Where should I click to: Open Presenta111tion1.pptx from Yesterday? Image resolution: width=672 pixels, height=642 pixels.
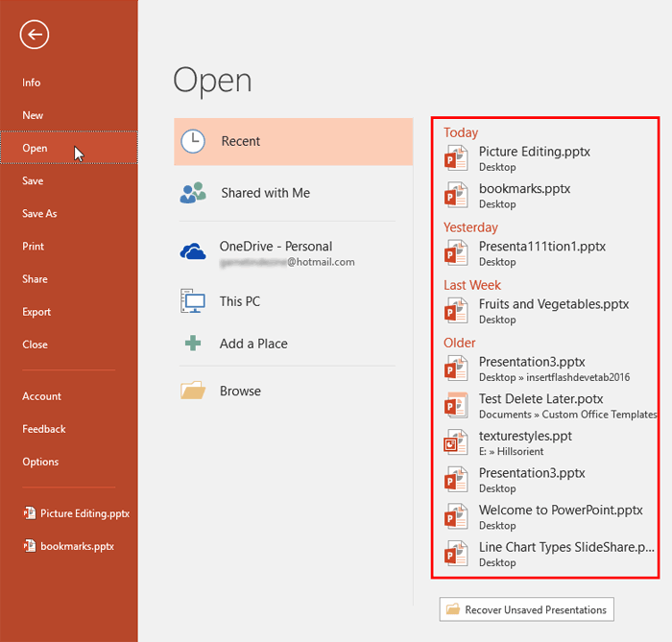click(541, 247)
